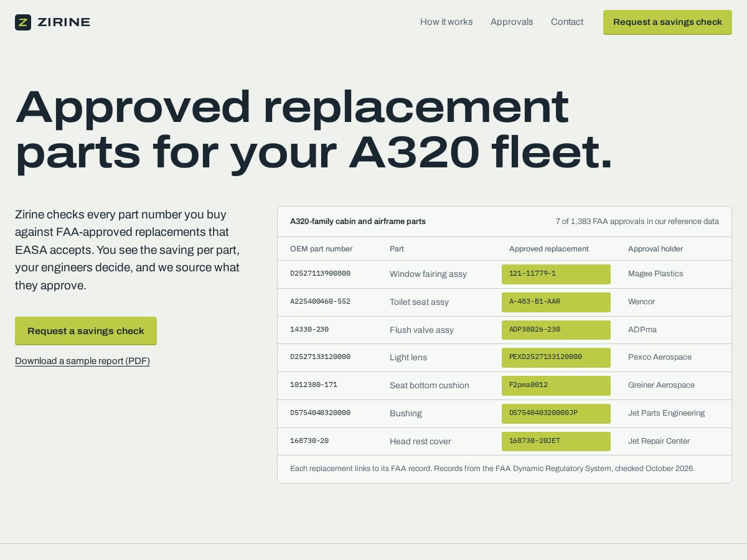
Task: Click the Toilet seat assy cell
Action: point(419,302)
